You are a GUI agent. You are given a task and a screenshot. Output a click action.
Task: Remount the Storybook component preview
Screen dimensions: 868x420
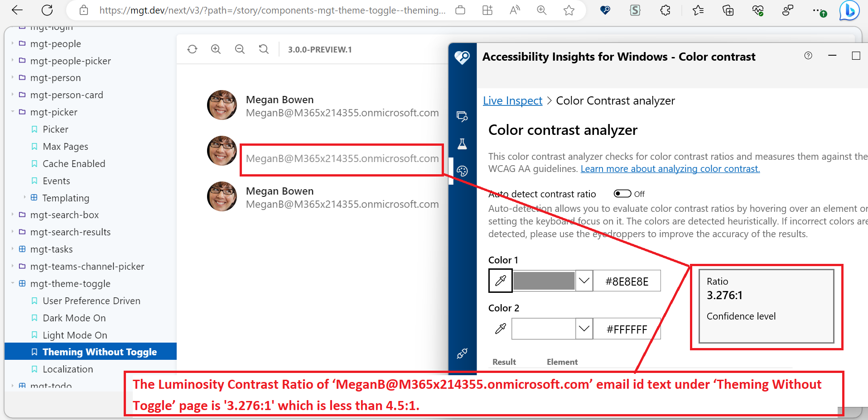point(192,49)
